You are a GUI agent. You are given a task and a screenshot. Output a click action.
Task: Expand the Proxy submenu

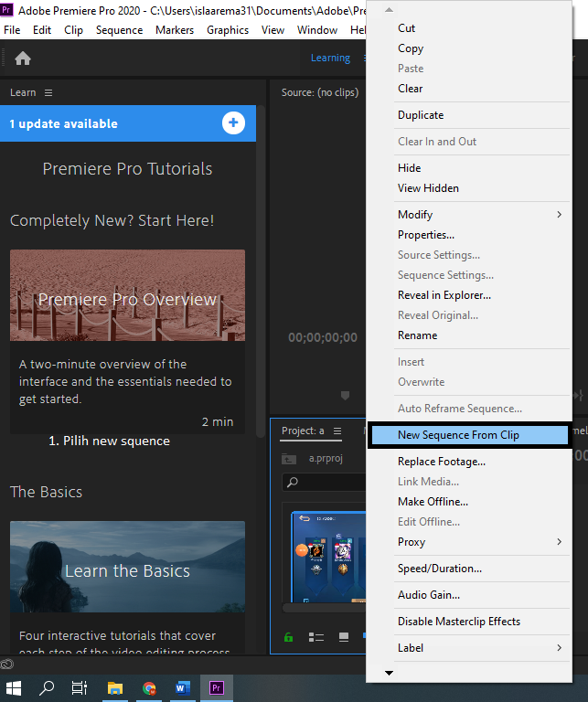pyautogui.click(x=481, y=542)
